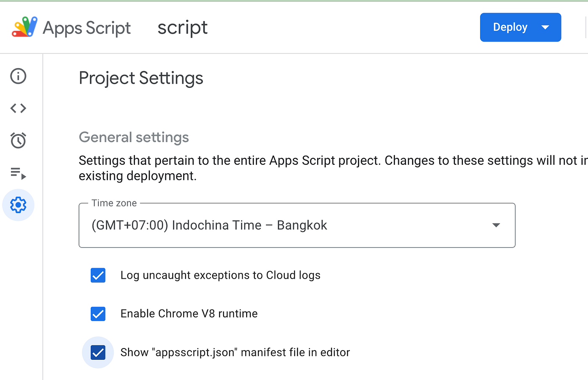This screenshot has height=380, width=588.
Task: Uncheck the Enable Chrome V8 runtime checkbox
Action: 98,314
